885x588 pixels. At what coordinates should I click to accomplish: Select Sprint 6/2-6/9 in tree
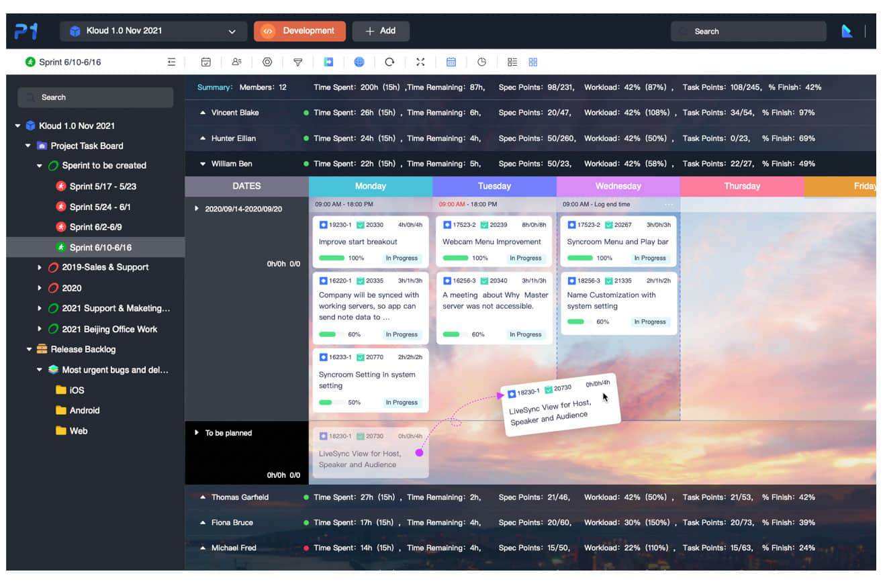tap(96, 227)
